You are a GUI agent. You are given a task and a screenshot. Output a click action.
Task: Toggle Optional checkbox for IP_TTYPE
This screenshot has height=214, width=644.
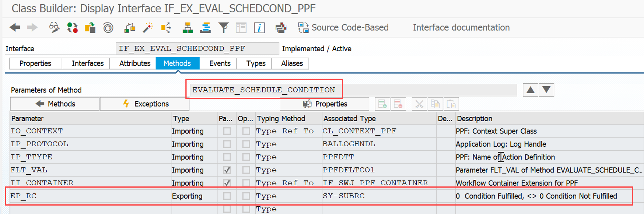pos(246,157)
